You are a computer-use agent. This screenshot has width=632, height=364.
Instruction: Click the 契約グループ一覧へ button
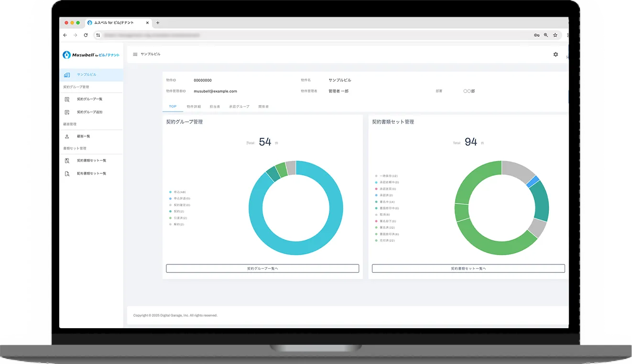pyautogui.click(x=262, y=268)
